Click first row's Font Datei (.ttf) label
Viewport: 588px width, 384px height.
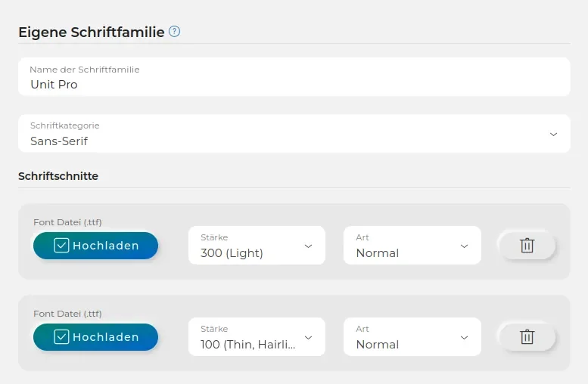[67, 222]
